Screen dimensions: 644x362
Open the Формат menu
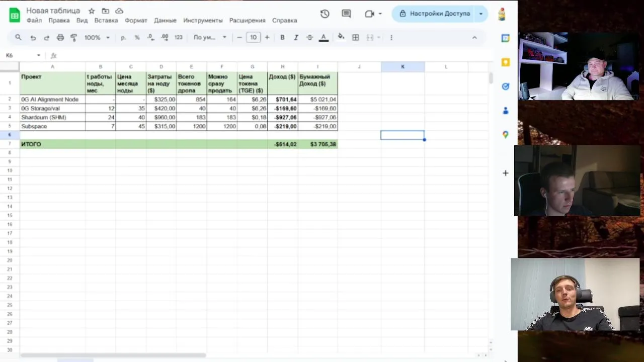tap(136, 21)
